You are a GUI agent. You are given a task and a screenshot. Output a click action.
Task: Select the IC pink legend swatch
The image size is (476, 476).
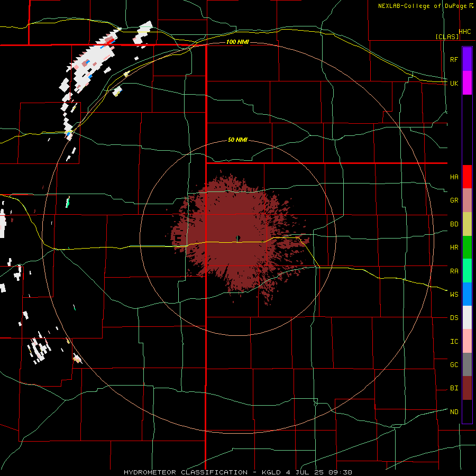pyautogui.click(x=467, y=341)
